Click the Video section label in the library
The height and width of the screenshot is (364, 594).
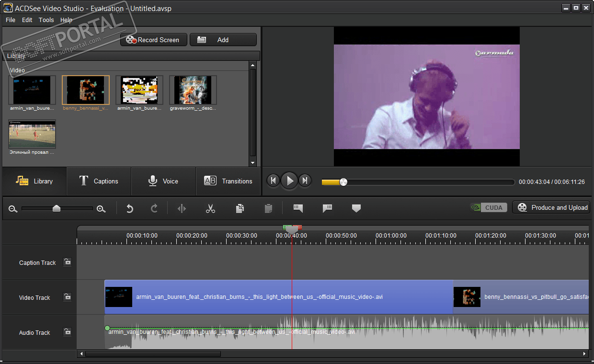17,70
